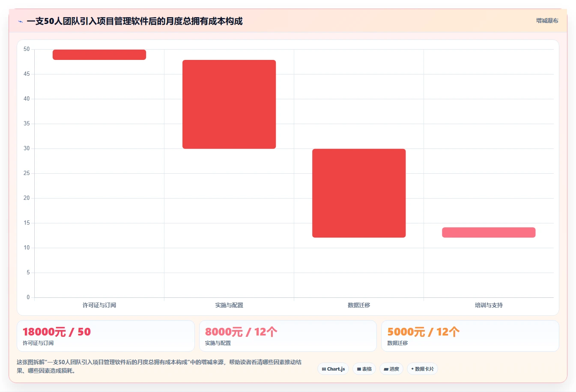
Task: Click the pink 培训与支持 bar
Action: [x=489, y=232]
